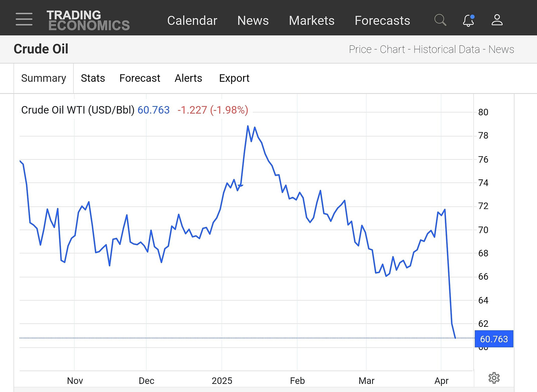Select the Export tab
The width and height of the screenshot is (537, 392).
[x=234, y=78]
